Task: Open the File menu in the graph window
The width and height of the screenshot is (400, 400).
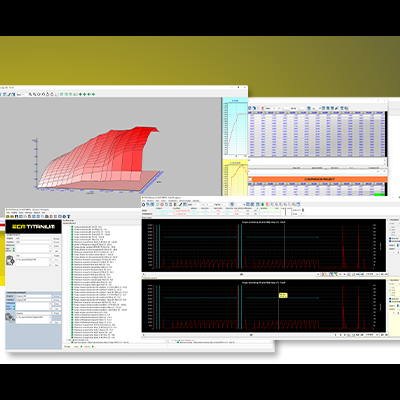Action: tap(143, 201)
